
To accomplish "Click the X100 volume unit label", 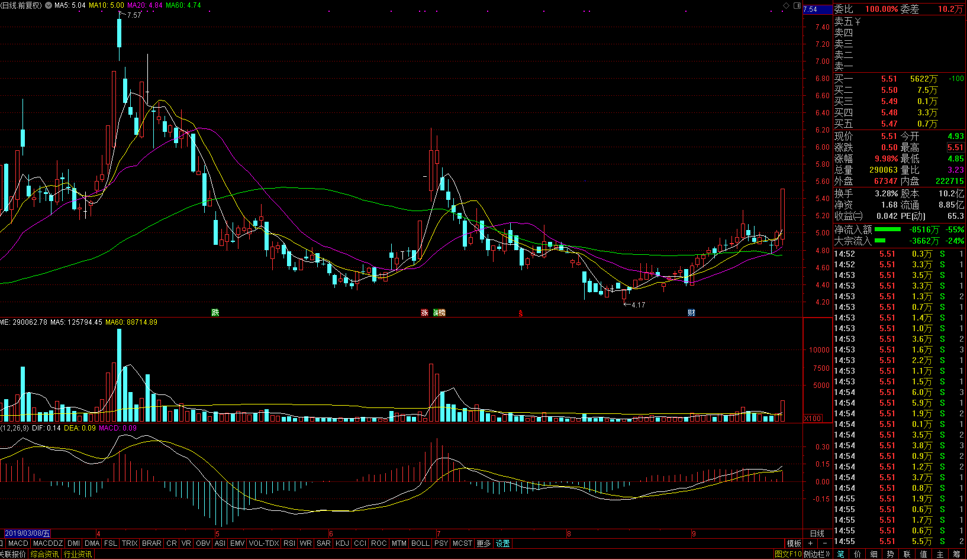I will (x=813, y=418).
